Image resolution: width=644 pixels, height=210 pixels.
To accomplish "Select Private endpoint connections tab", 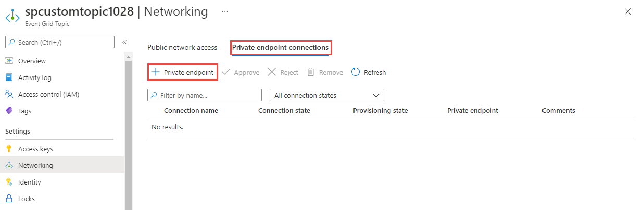I will coord(280,48).
